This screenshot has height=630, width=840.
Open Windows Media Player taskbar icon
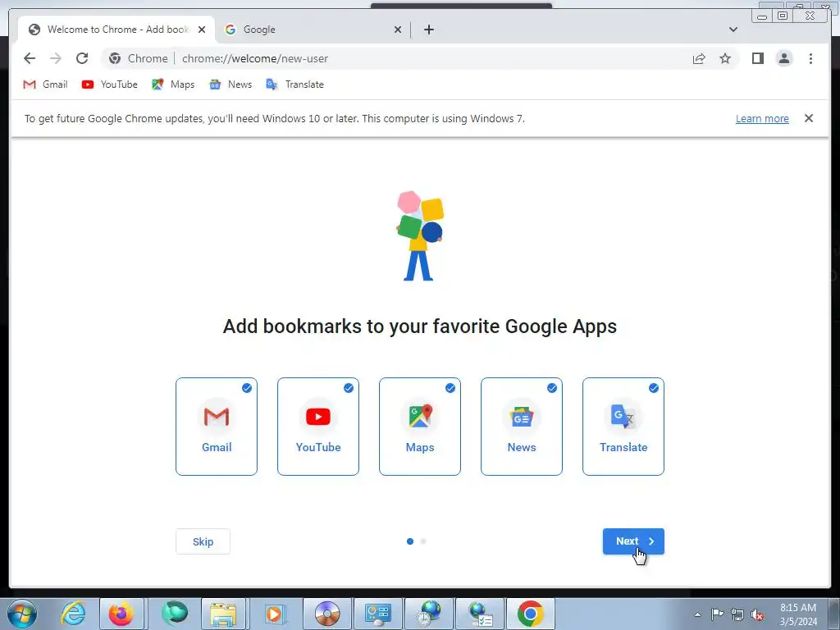pyautogui.click(x=274, y=614)
